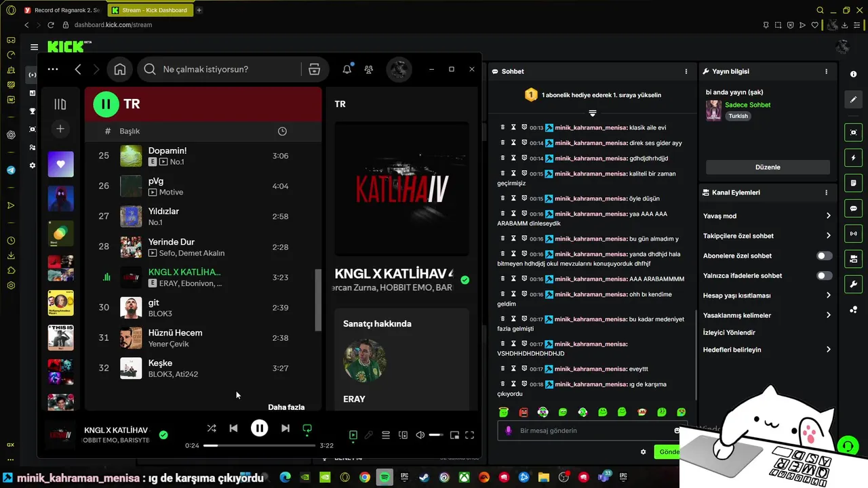Select the track Hüznü Hecem

[x=203, y=338]
